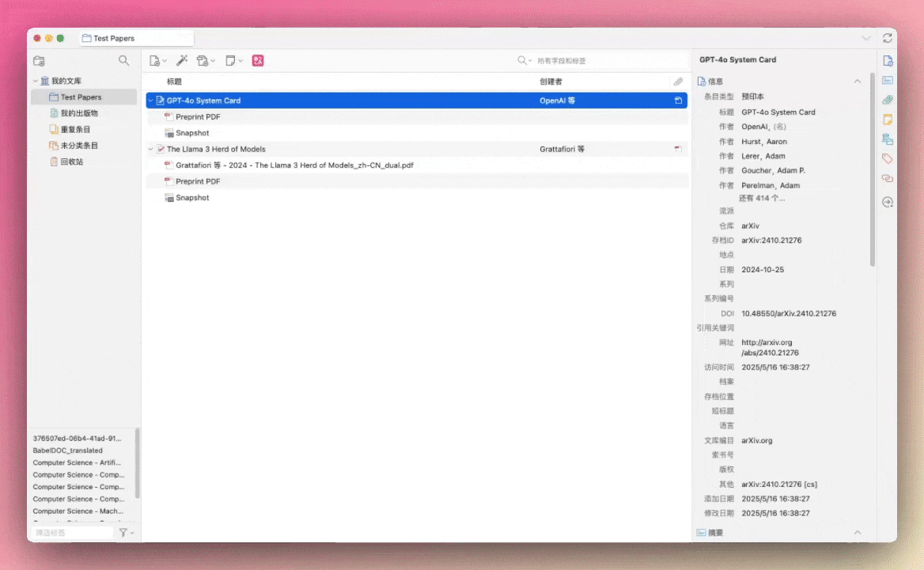This screenshot has height=570, width=924.
Task: Select the Computer Science - Mach... tag
Action: pyautogui.click(x=78, y=511)
